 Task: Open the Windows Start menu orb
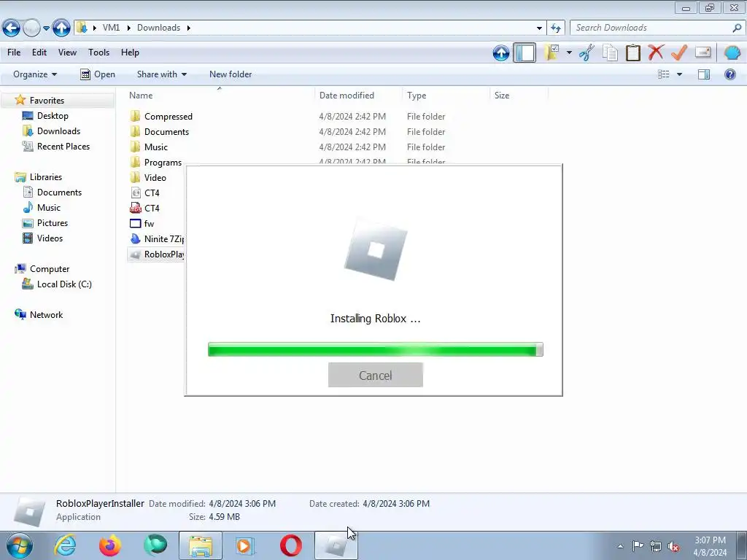click(20, 545)
